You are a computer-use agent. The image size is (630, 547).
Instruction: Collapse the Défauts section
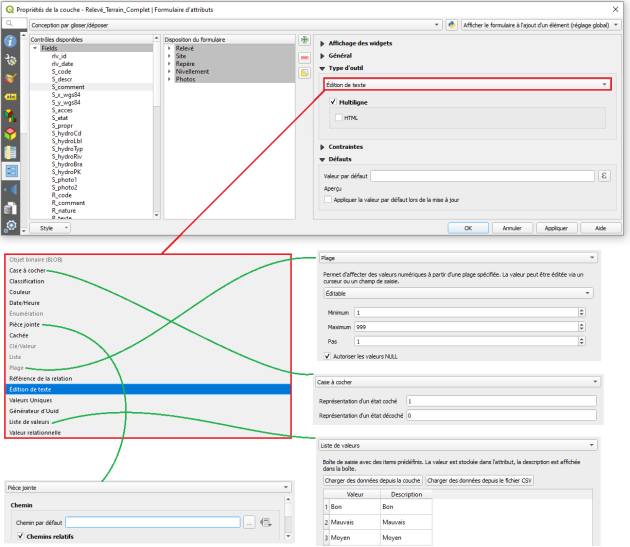pos(322,160)
